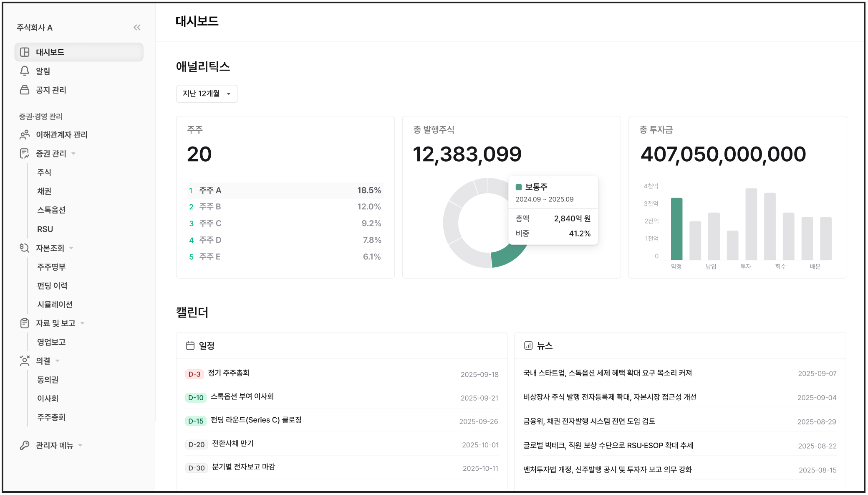
Task: Open the 스톡옵션 submenu item
Action: pos(51,210)
